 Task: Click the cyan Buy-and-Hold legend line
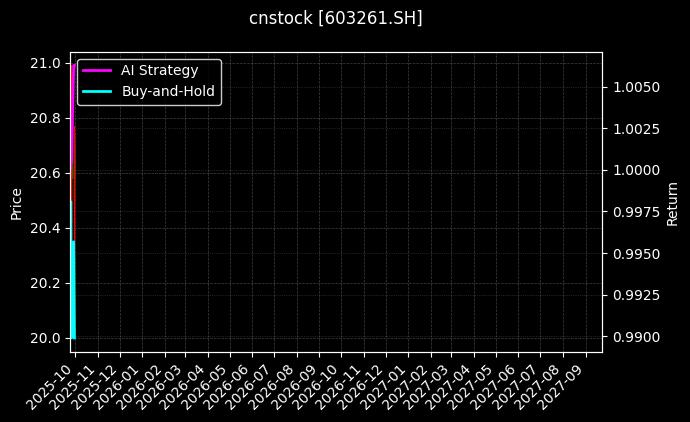[x=96, y=91]
